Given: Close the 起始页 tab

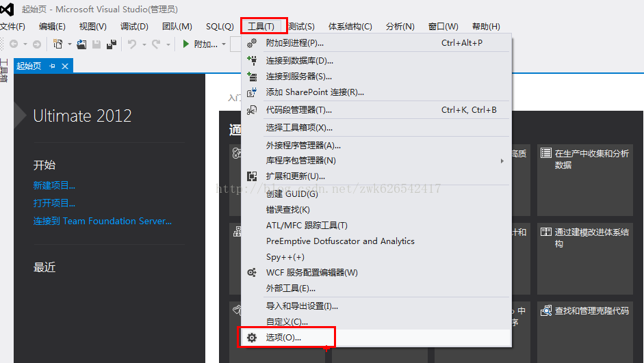Looking at the screenshot, I should (x=65, y=66).
